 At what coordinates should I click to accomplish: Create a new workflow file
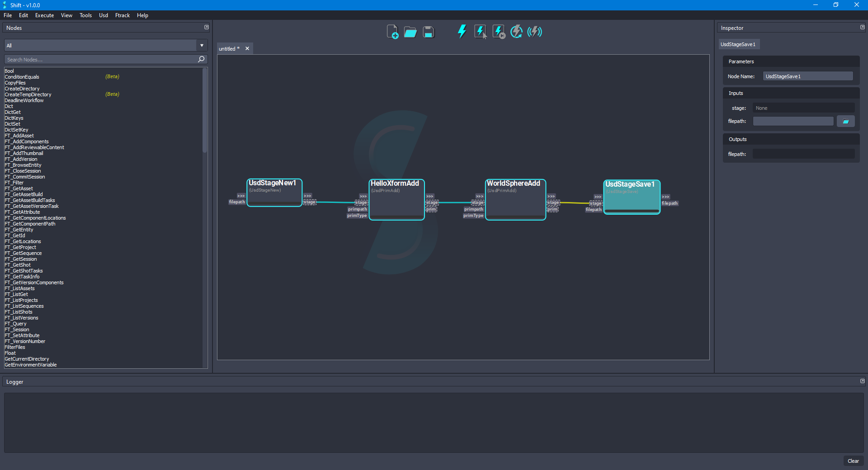[392, 32]
